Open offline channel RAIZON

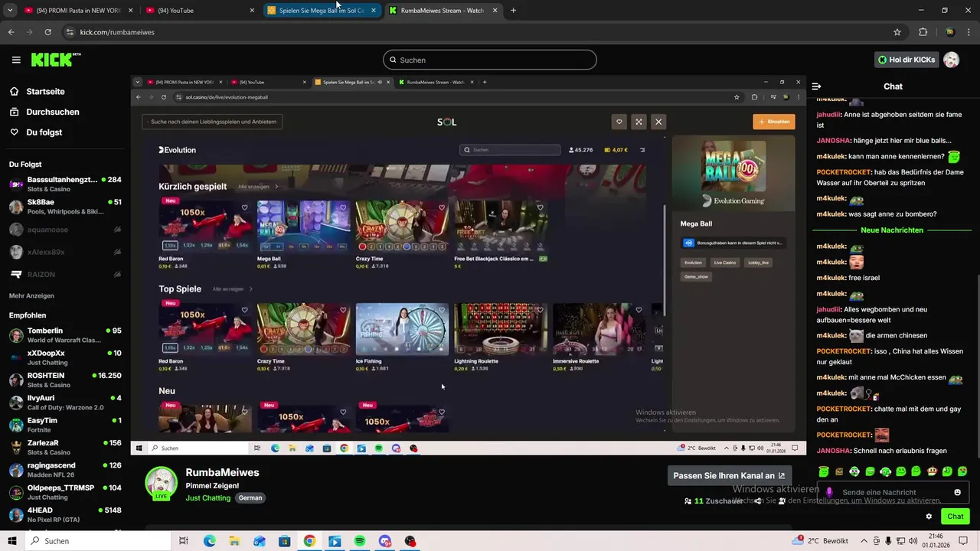pyautogui.click(x=65, y=274)
